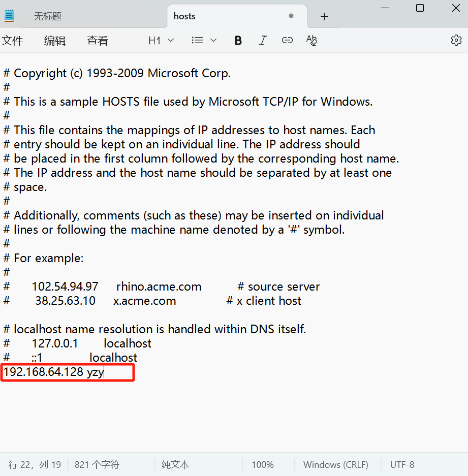Close the Notepad window
The height and width of the screenshot is (476, 468).
tap(456, 8)
